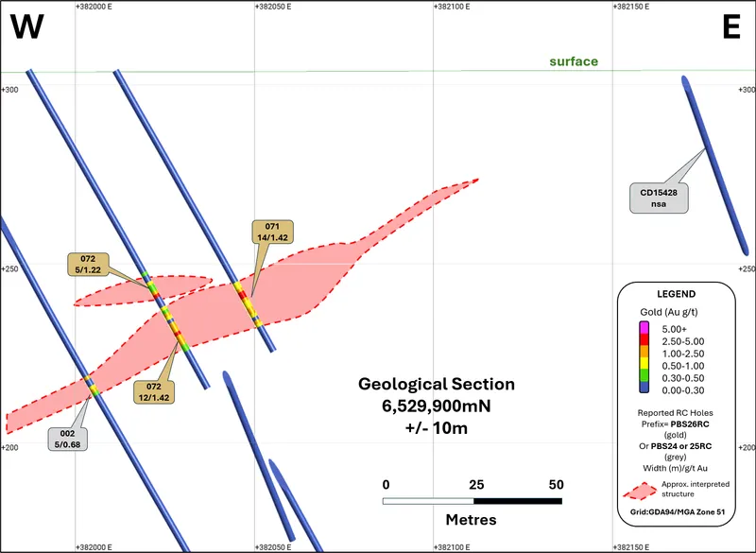Click the "(gold)" legend note
The height and width of the screenshot is (553, 756).
(x=675, y=435)
